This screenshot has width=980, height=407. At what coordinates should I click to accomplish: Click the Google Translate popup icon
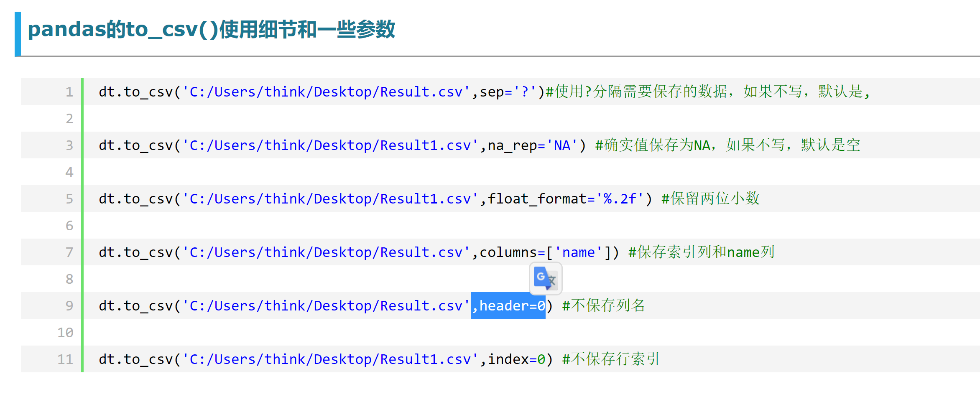click(545, 278)
